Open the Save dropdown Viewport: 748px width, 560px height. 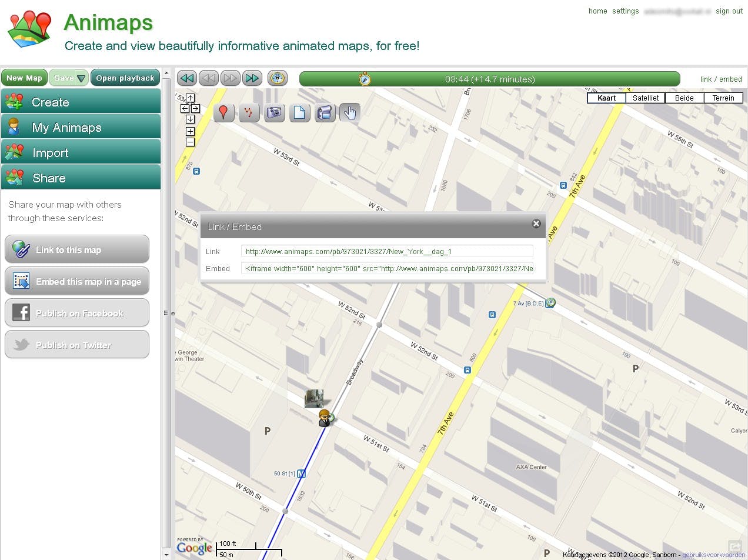(x=69, y=78)
